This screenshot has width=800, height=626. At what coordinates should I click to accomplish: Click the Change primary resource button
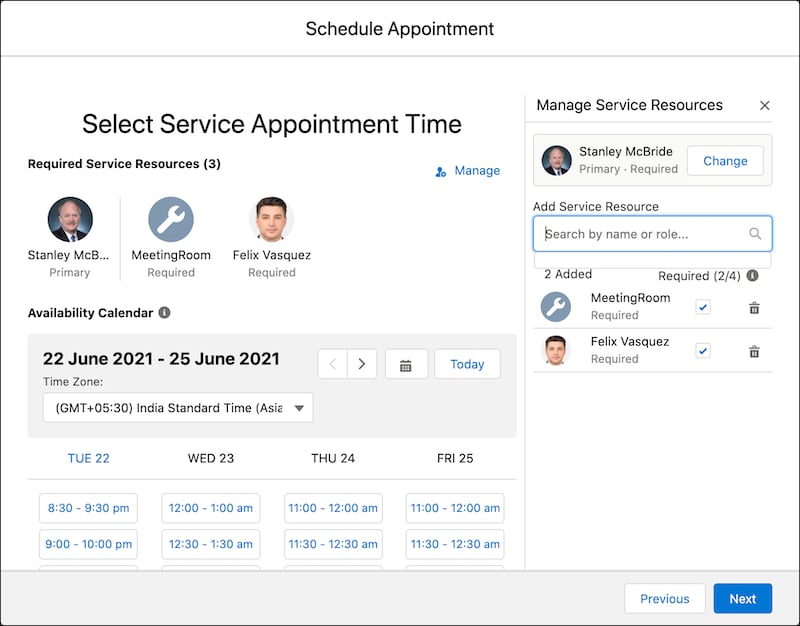tap(725, 161)
